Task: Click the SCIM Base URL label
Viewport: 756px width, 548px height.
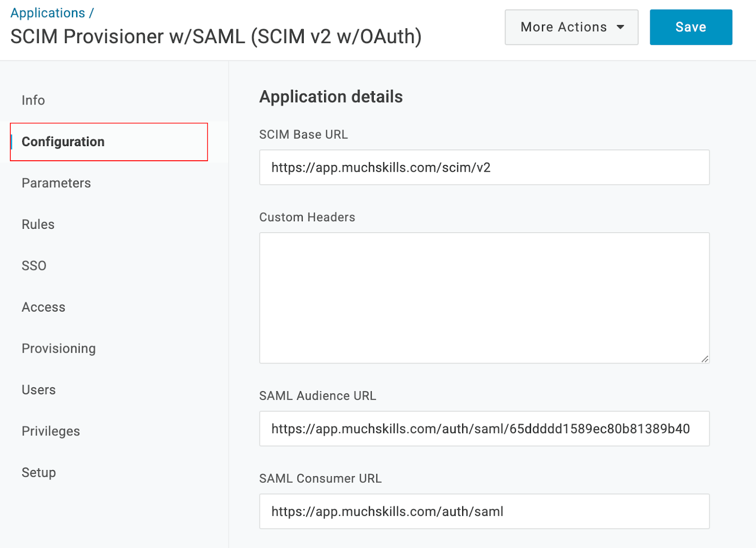Action: [x=303, y=135]
